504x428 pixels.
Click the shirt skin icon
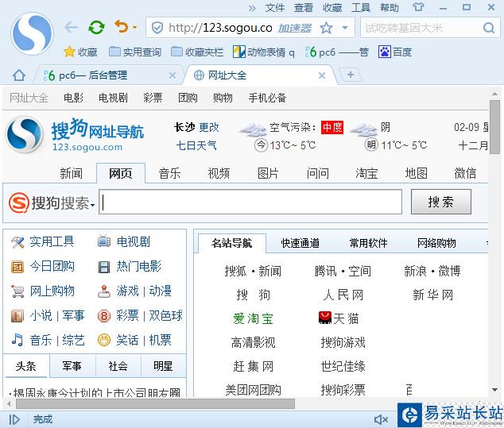coord(418,7)
